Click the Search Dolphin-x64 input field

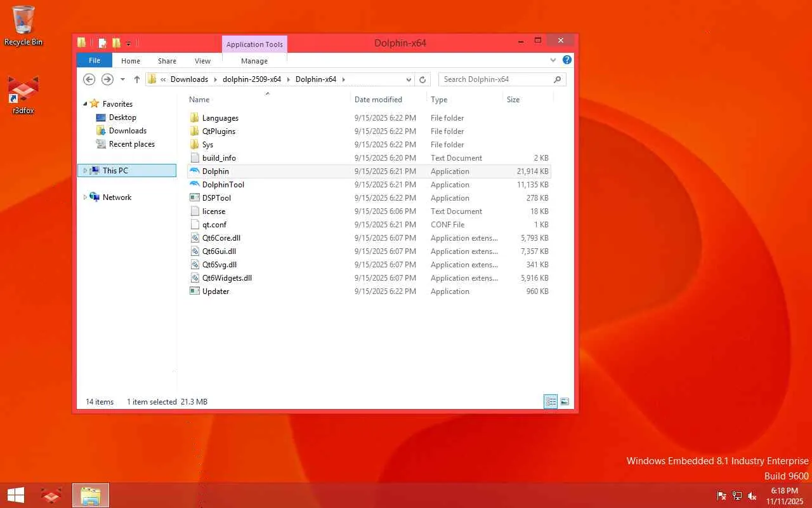(495, 79)
